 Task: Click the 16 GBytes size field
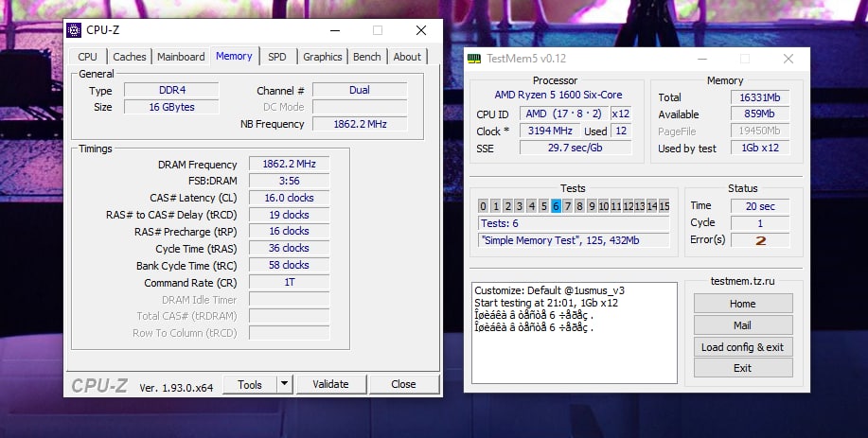[x=171, y=107]
